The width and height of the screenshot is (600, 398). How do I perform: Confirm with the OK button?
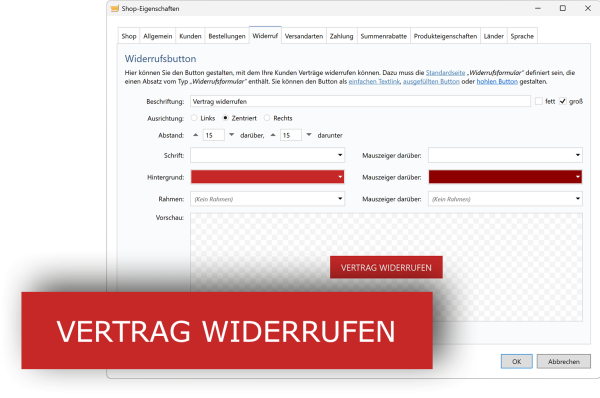[517, 361]
